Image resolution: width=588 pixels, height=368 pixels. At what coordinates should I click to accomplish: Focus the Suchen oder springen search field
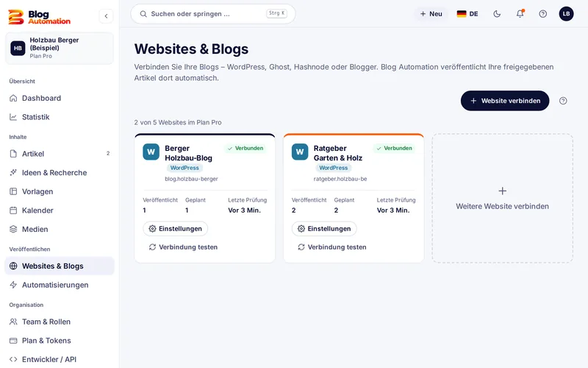(213, 14)
